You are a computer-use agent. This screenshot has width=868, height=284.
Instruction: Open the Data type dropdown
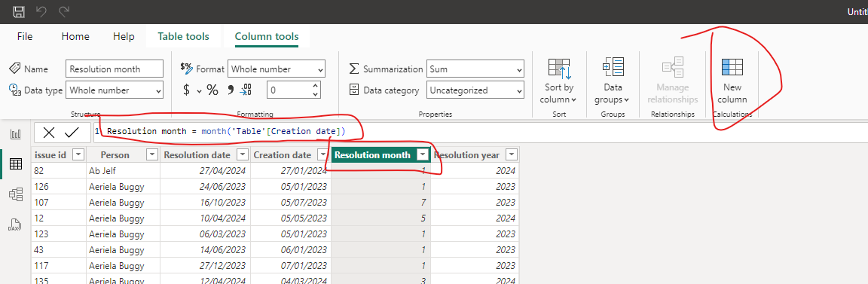pyautogui.click(x=115, y=90)
